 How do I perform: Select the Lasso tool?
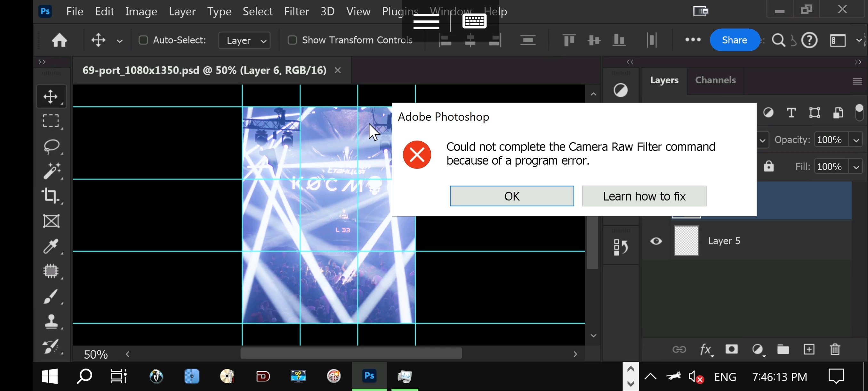coord(51,146)
